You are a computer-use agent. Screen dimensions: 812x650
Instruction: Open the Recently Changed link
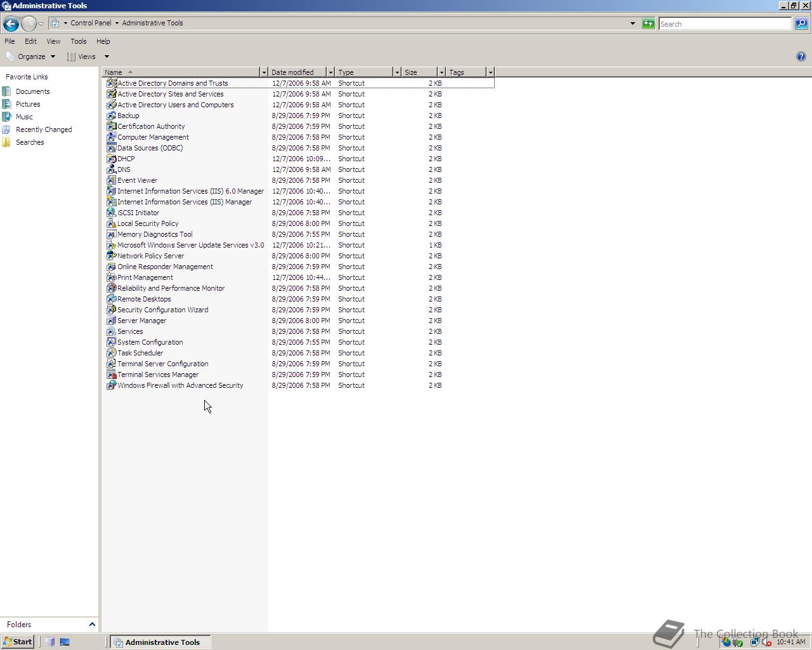click(x=44, y=129)
